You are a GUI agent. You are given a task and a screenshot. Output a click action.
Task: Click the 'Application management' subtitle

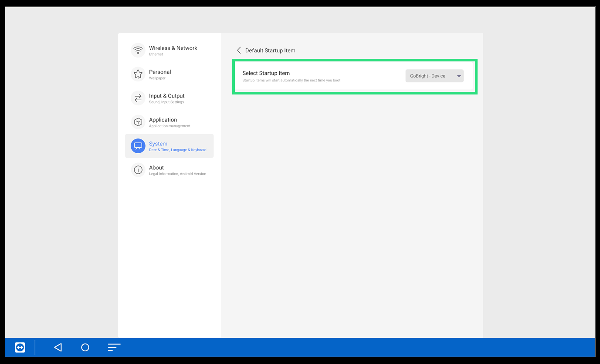tap(170, 126)
